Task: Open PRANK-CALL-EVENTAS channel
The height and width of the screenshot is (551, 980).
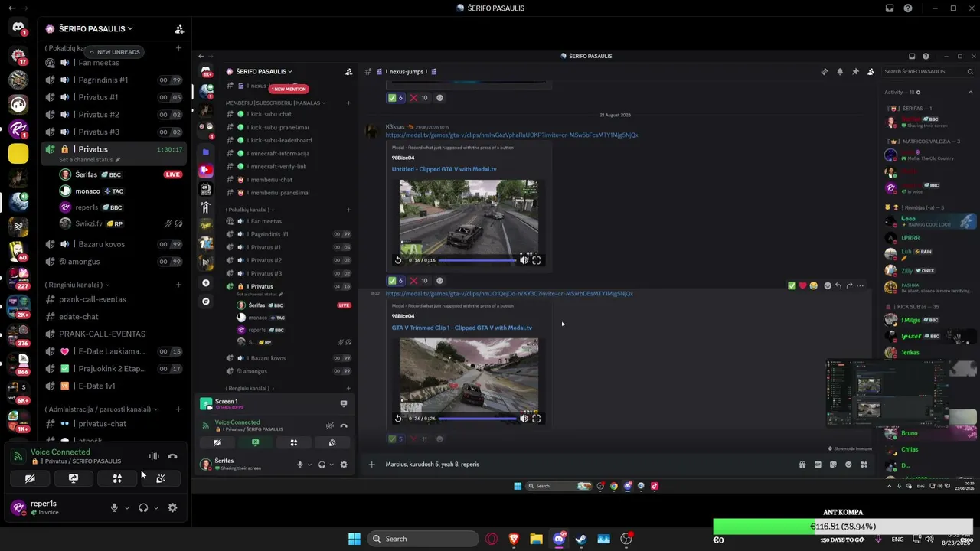Action: 113,334
